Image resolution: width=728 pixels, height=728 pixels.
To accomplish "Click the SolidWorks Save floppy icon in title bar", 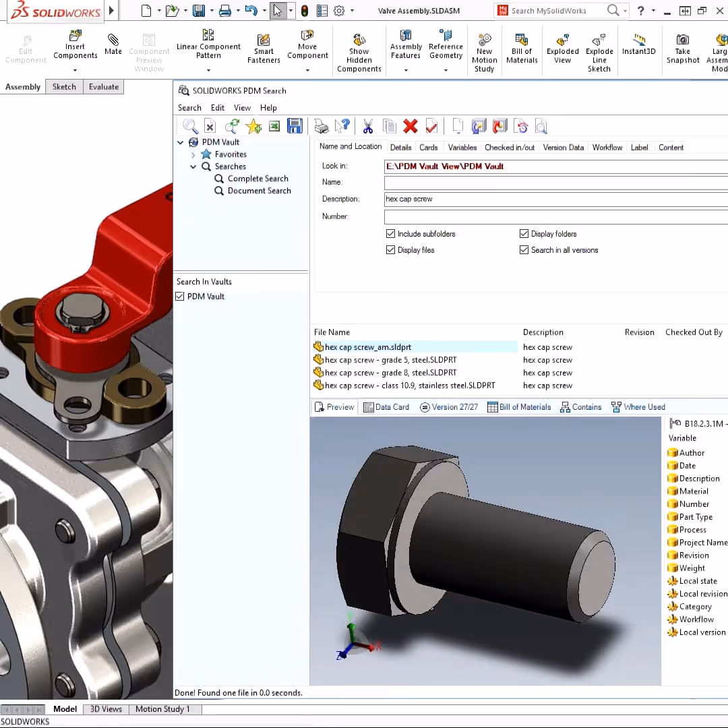I will click(199, 10).
